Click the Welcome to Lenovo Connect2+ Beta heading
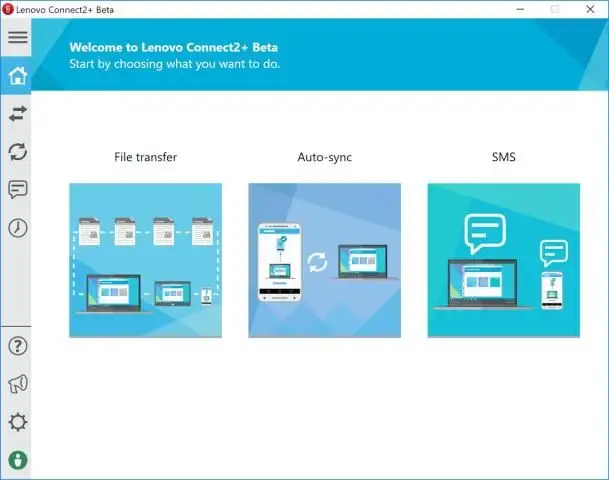The image size is (609, 480). tap(174, 47)
